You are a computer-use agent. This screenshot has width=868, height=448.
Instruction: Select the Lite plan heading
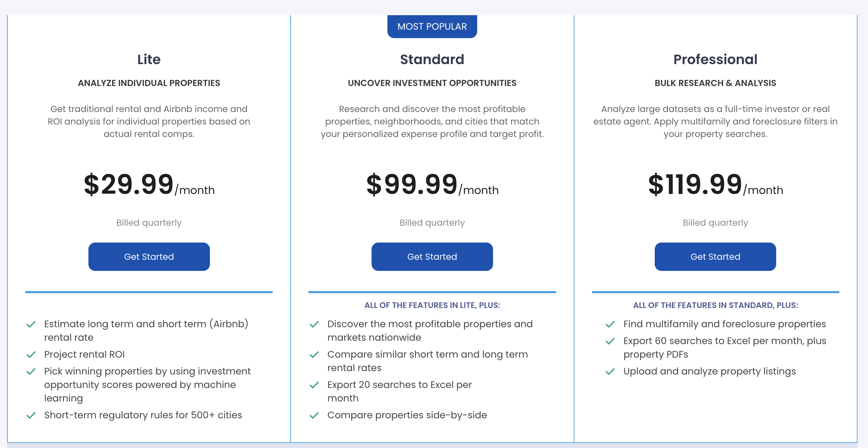pos(149,59)
